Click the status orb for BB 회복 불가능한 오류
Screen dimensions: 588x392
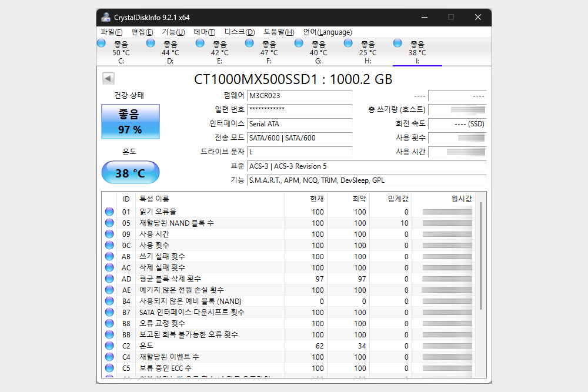[x=109, y=334]
